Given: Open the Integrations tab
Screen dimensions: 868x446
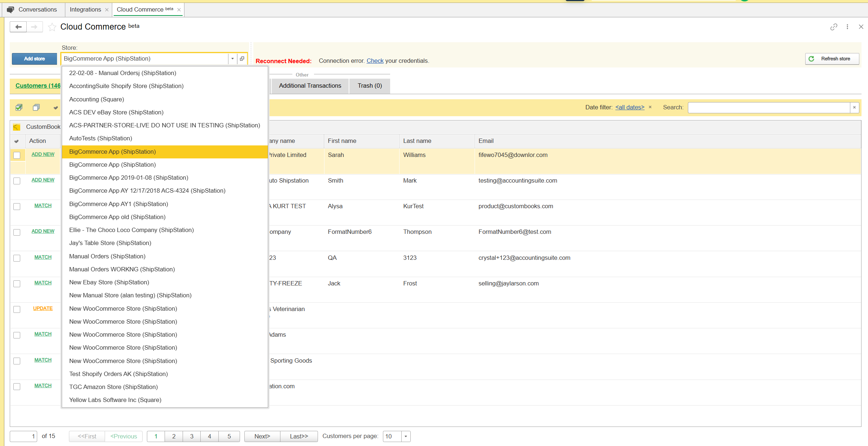Looking at the screenshot, I should [85, 9].
